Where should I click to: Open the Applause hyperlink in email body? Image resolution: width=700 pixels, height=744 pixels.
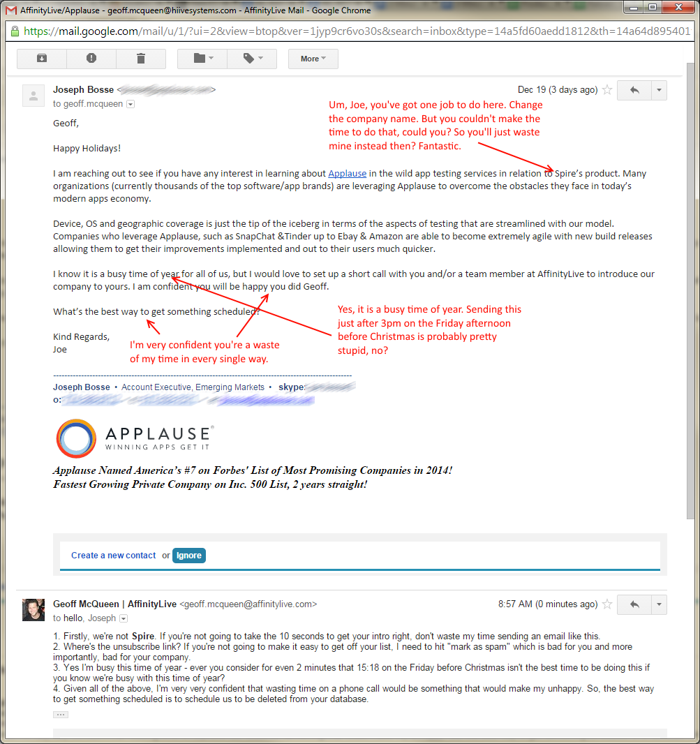[x=347, y=173]
